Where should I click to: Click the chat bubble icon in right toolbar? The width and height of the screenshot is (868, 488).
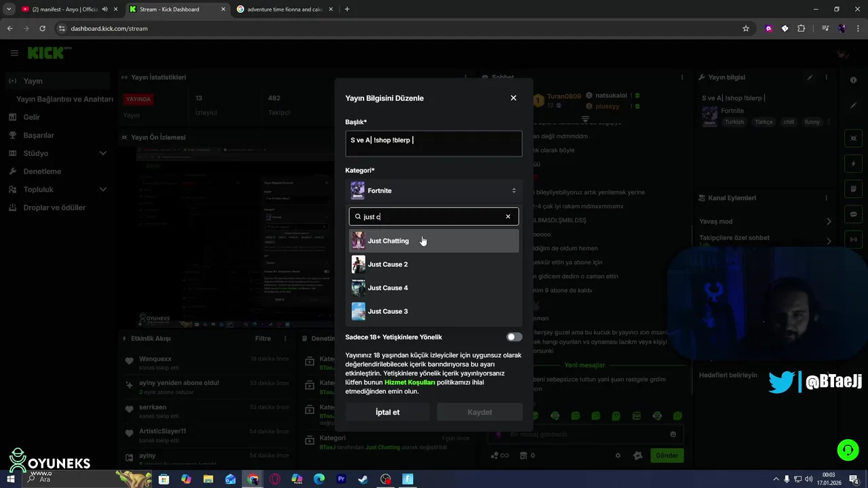tap(853, 214)
